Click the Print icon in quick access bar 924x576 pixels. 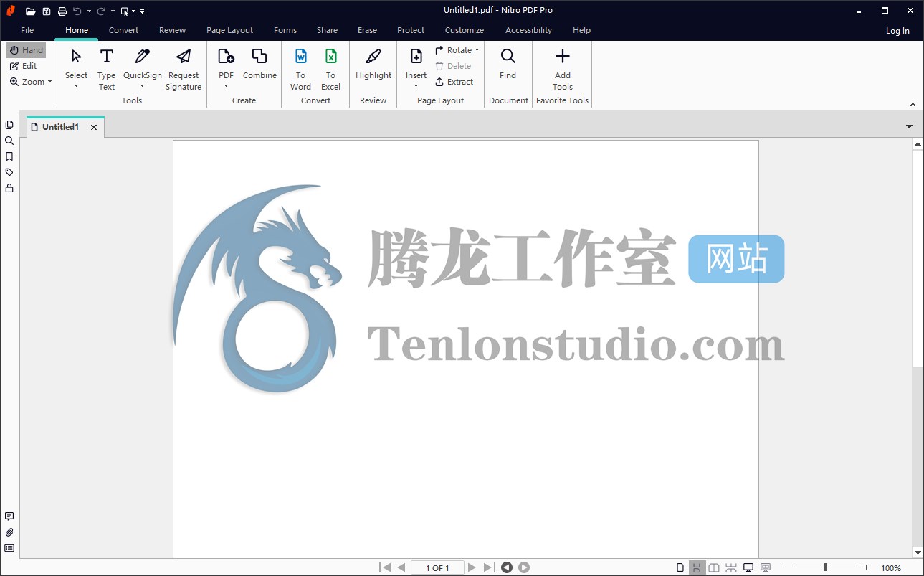(62, 11)
